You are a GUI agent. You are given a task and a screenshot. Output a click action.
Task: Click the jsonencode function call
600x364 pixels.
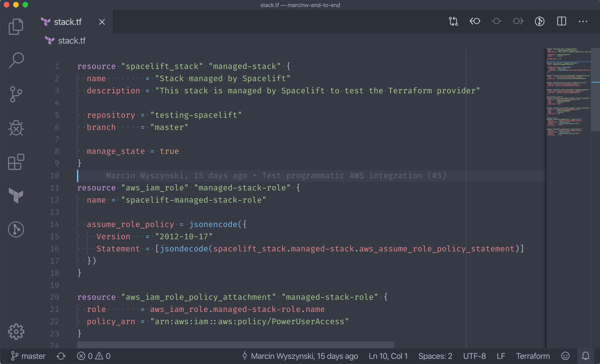click(x=213, y=224)
